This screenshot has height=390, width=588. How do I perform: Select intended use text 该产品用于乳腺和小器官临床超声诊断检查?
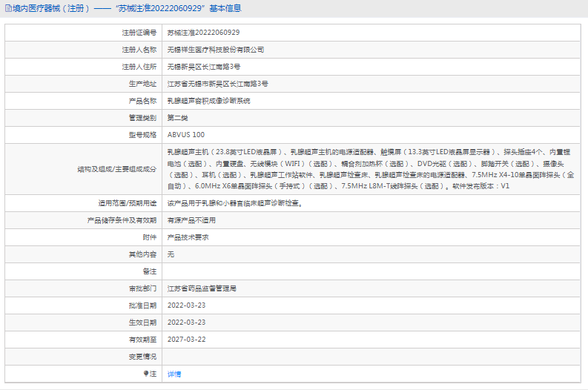235,203
